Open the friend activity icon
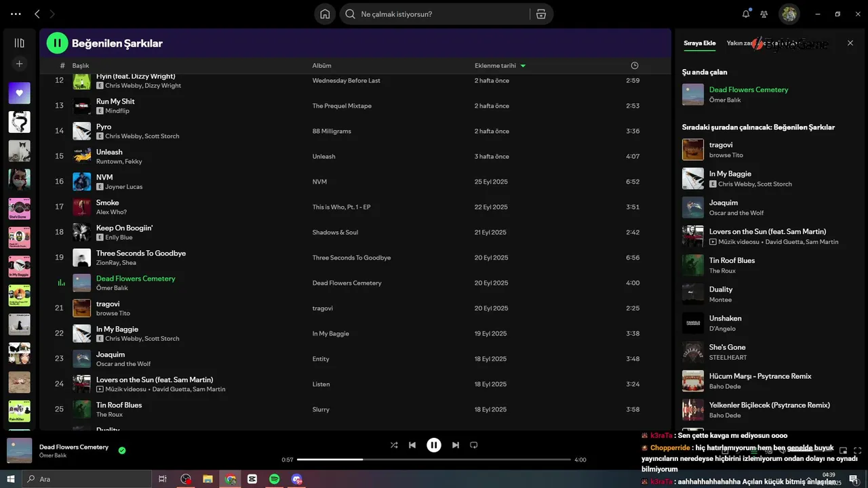The height and width of the screenshot is (488, 868). 764,14
